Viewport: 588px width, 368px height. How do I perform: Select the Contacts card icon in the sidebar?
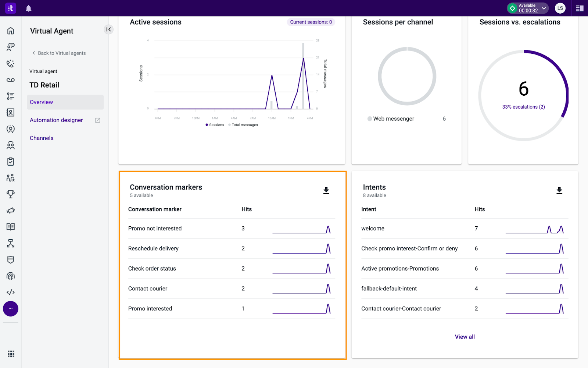tap(11, 113)
